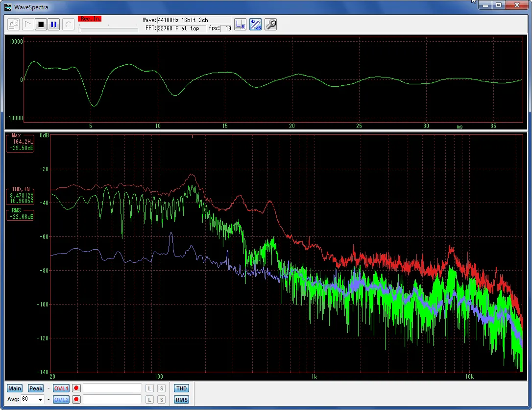Viewport: 532px width, 410px height.
Task: Click the red Rec.In indicator
Action: tap(90, 18)
